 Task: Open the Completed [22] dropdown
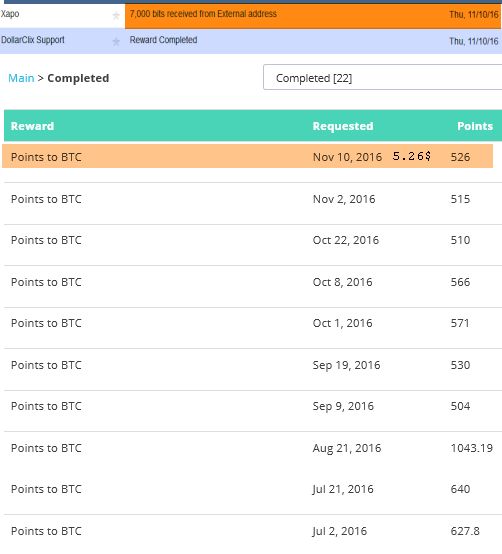coord(383,77)
